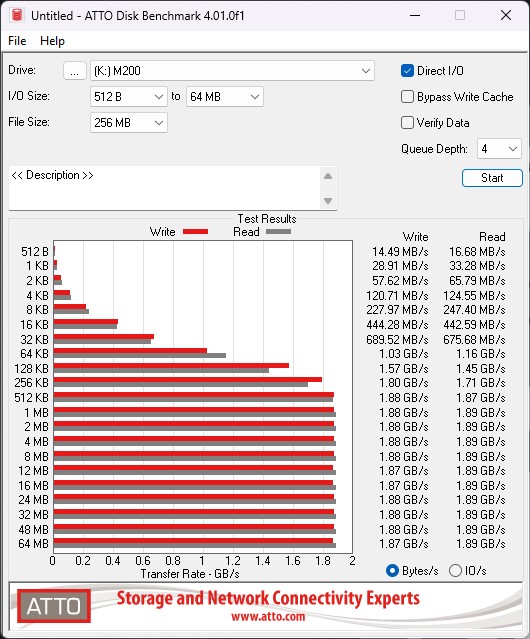Minimize the ATTO Disk Benchmark window
The height and width of the screenshot is (639, 530).
[x=415, y=15]
